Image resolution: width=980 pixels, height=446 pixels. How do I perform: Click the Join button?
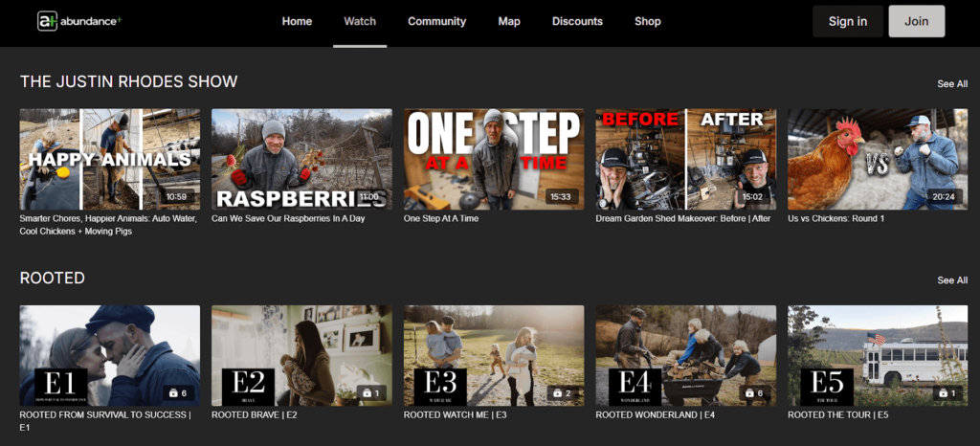tap(916, 21)
